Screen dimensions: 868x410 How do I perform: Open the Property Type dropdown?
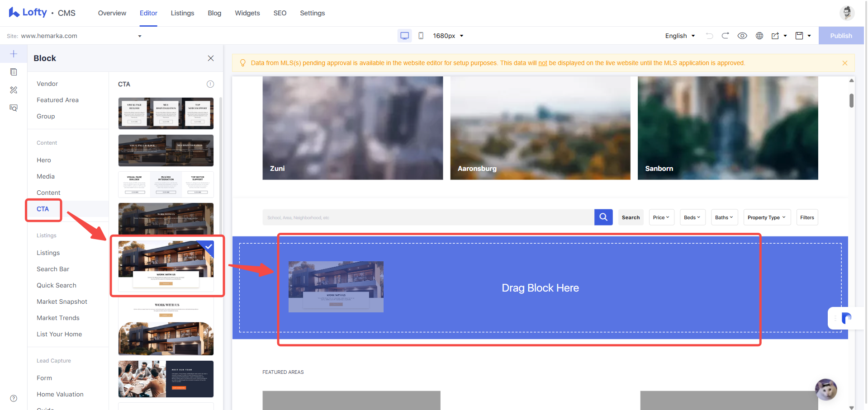coord(767,217)
